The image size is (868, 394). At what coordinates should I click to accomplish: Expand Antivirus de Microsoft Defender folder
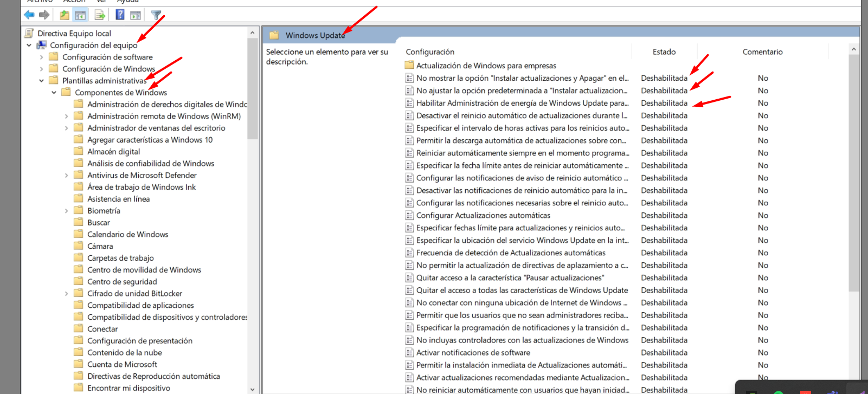[67, 176]
